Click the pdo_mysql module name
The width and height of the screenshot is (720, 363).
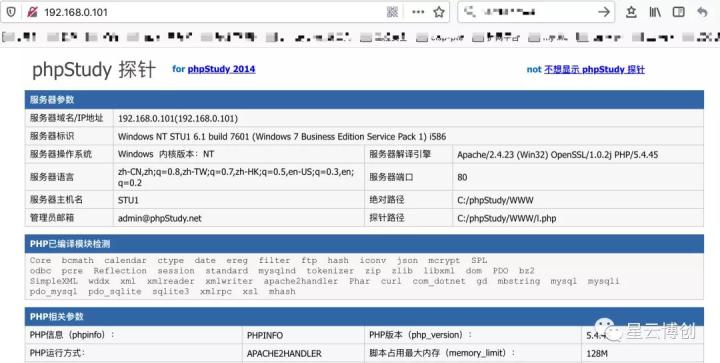point(54,292)
